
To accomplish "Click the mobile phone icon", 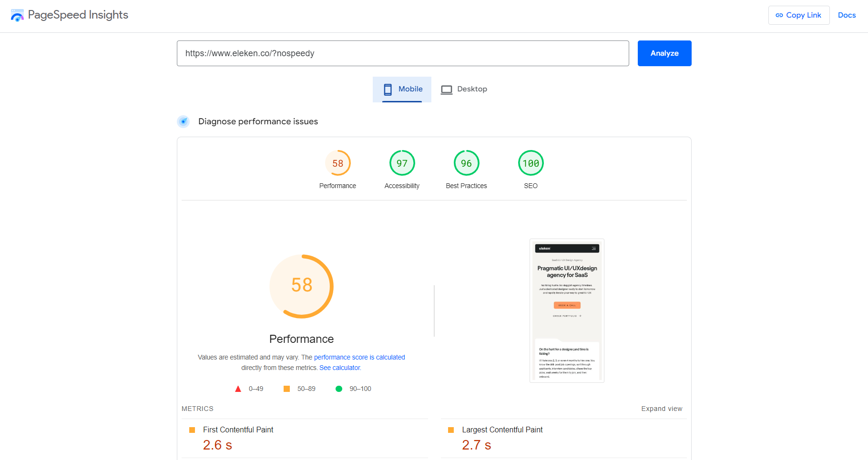I will [388, 90].
